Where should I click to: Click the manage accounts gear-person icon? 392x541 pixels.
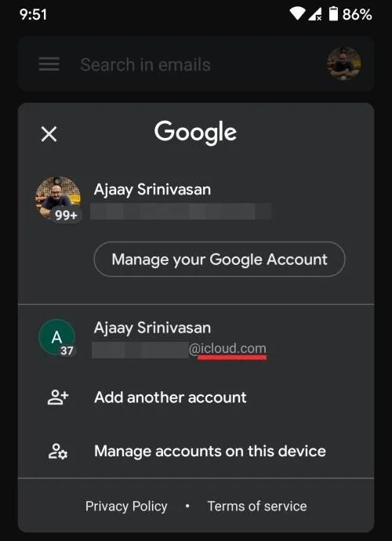pos(58,452)
